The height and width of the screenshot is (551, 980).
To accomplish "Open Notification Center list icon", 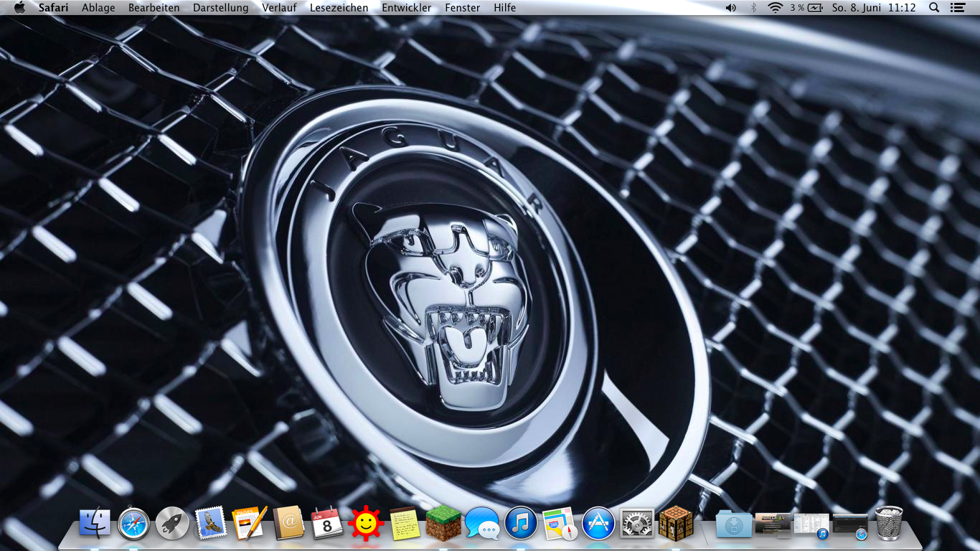I will click(958, 7).
